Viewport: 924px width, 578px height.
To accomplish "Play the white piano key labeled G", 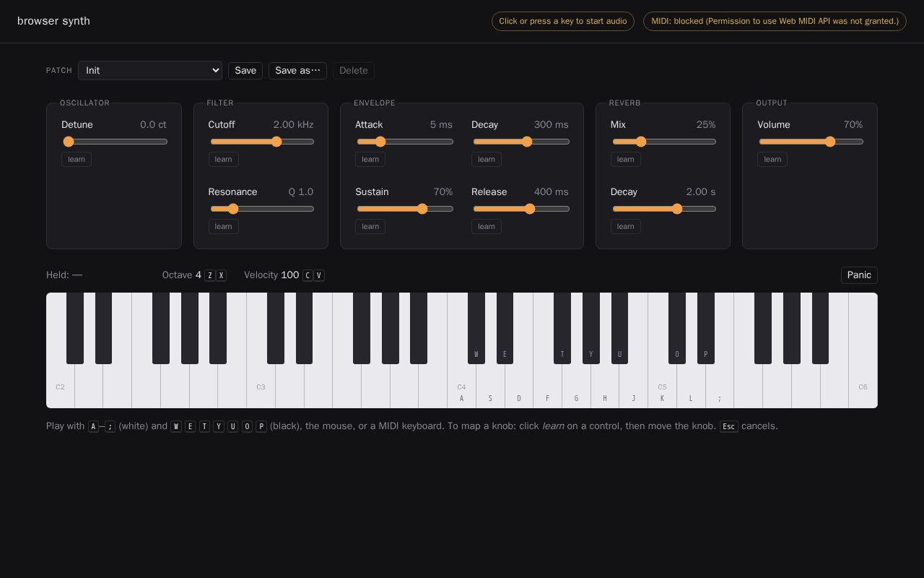I will coord(576,387).
